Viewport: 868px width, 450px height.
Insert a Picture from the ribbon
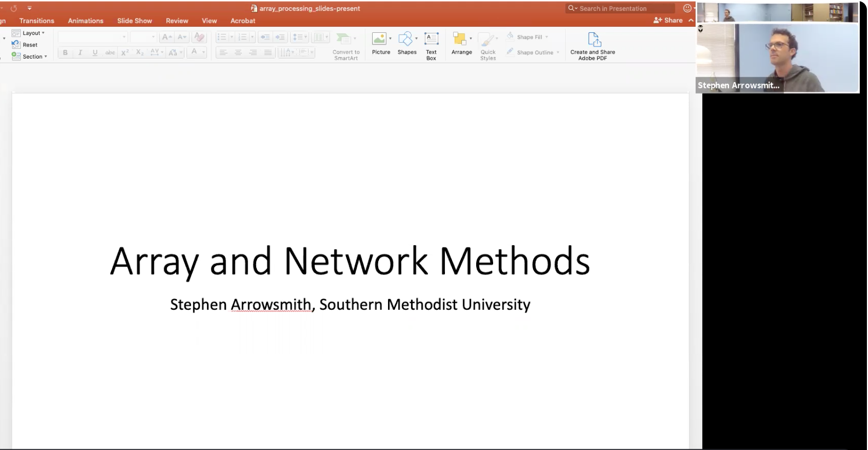pos(380,44)
